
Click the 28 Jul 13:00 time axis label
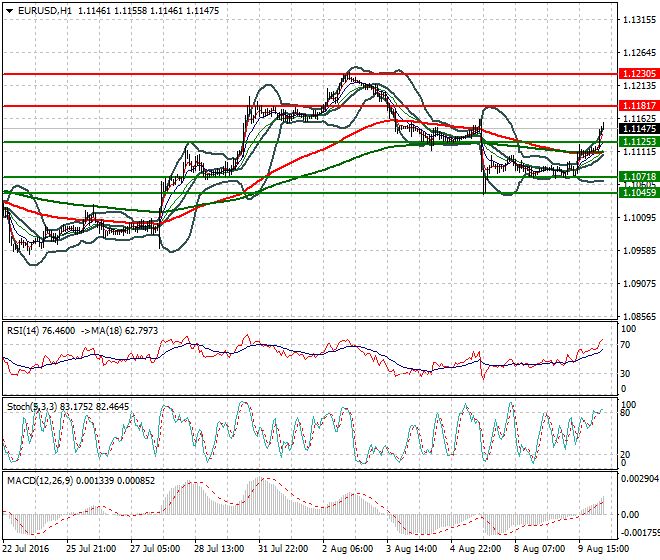[x=218, y=549]
